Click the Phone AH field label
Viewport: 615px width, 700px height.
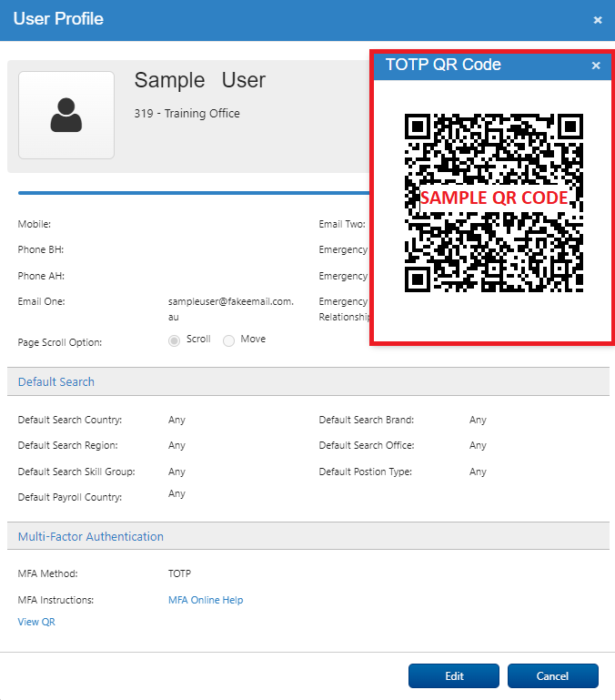41,276
